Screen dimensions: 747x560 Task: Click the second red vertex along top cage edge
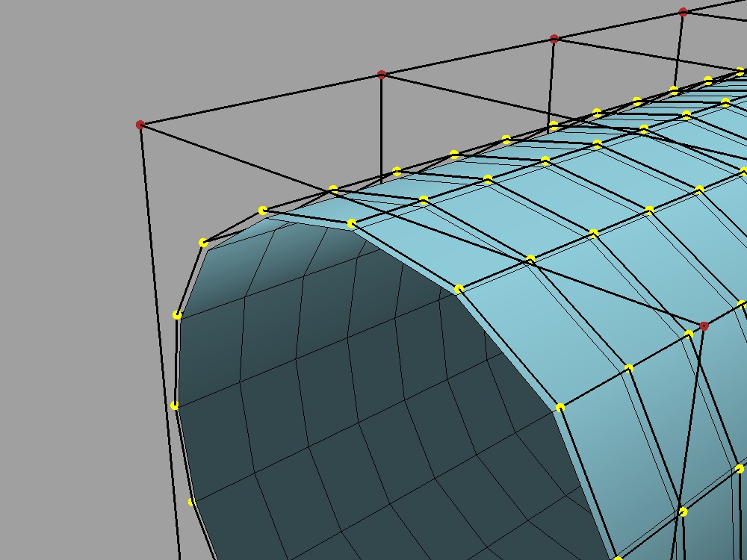point(382,75)
